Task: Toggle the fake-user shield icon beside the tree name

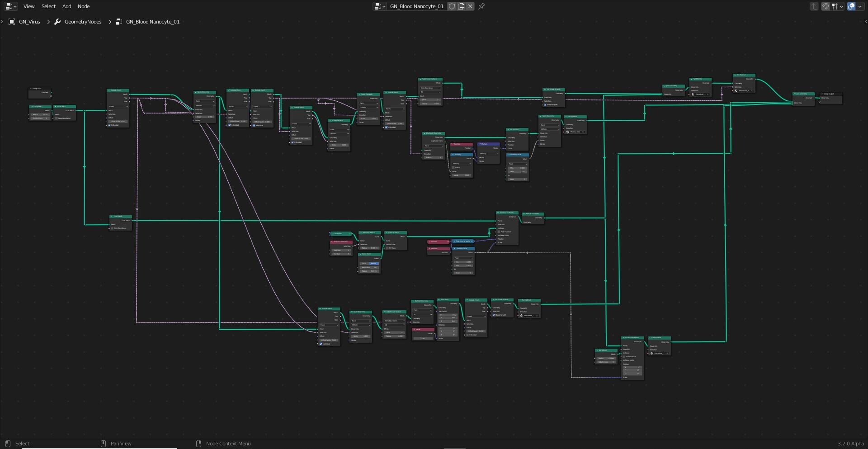Action: pos(452,6)
